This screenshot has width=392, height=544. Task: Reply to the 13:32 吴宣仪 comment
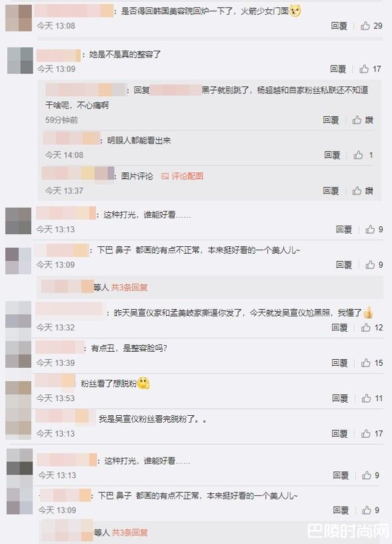[339, 328]
